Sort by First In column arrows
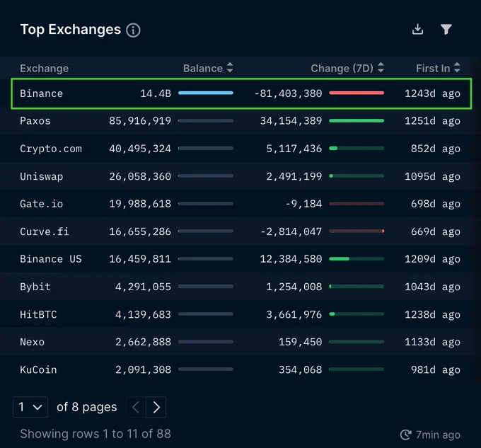The image size is (481, 448). tap(457, 67)
